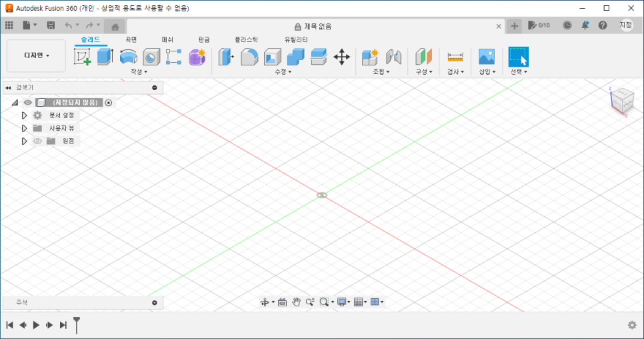This screenshot has width=644, height=339.
Task: Expand the 사용자 뷰 folder
Action: click(24, 128)
